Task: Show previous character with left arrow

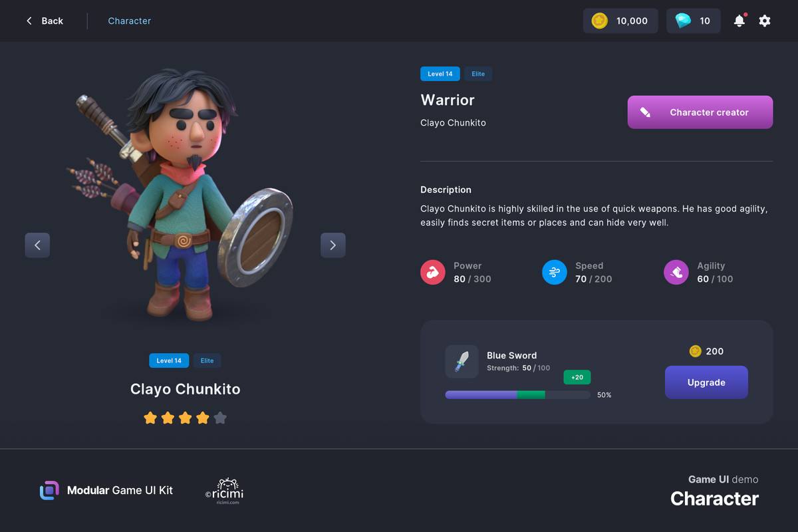Action: coord(37,245)
